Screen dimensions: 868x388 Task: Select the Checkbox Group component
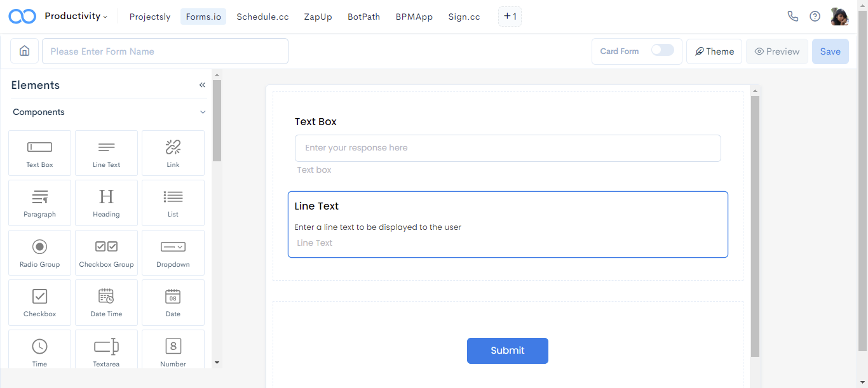(106, 253)
